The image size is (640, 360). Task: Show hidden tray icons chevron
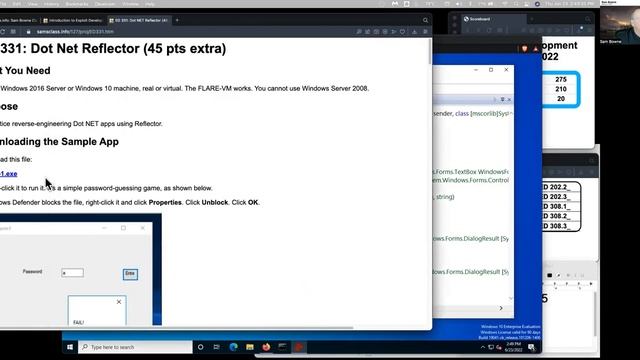[x=483, y=347]
